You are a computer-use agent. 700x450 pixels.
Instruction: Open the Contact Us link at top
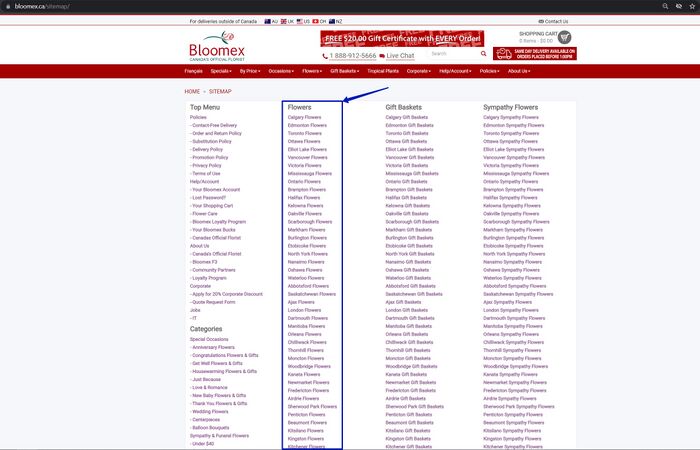553,21
